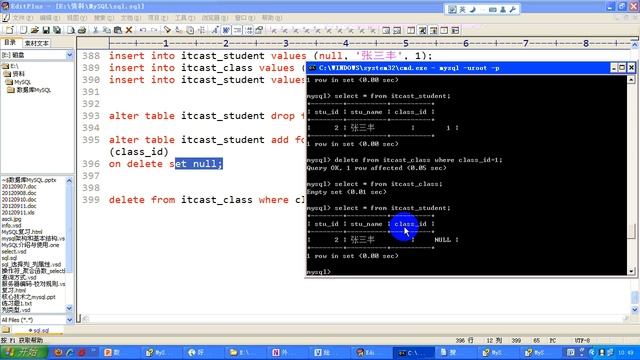Click the Copy icon in toolbar
The width and height of the screenshot is (640, 360).
tap(107, 30)
